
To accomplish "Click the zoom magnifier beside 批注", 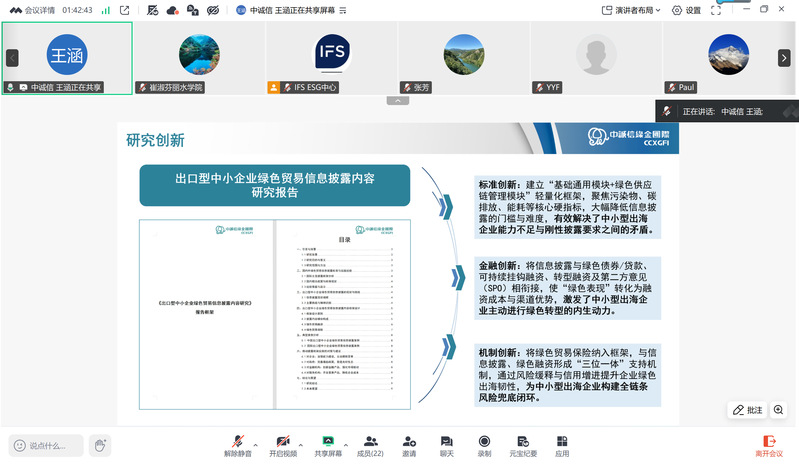I will click(778, 410).
